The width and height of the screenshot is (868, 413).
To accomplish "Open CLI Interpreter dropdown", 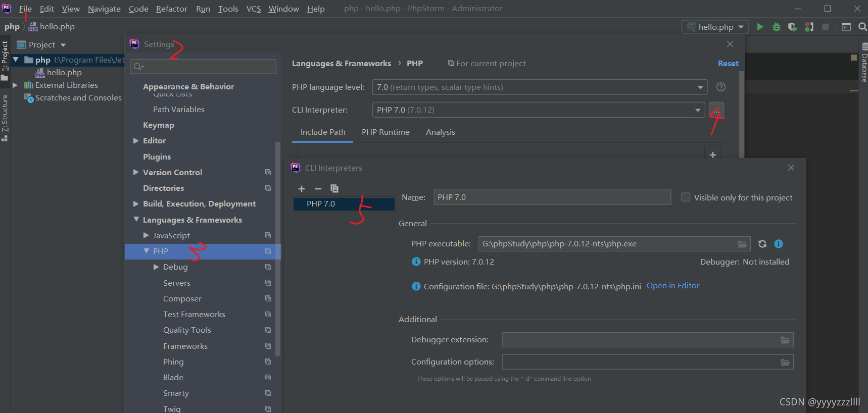I will 698,110.
